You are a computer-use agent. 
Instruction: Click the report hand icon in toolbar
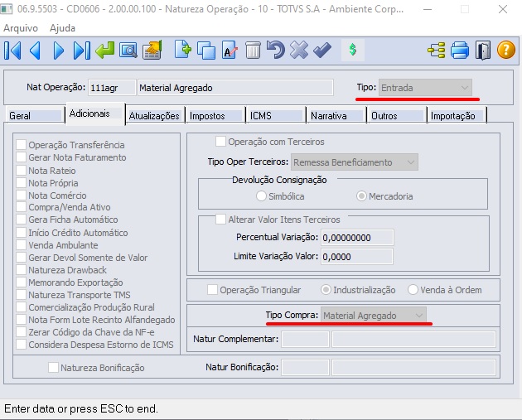pyautogui.click(x=152, y=50)
